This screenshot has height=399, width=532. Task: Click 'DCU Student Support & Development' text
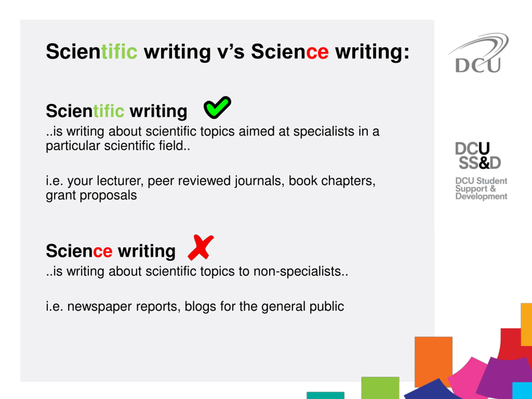tap(481, 188)
